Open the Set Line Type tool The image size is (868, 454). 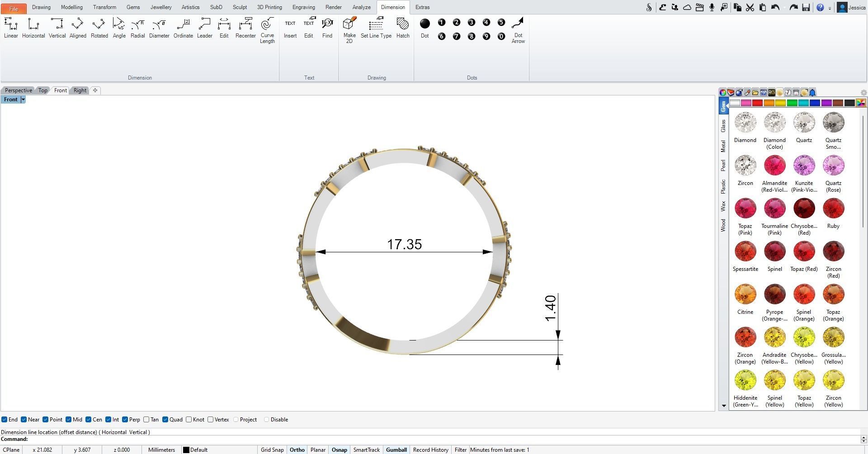click(x=376, y=28)
